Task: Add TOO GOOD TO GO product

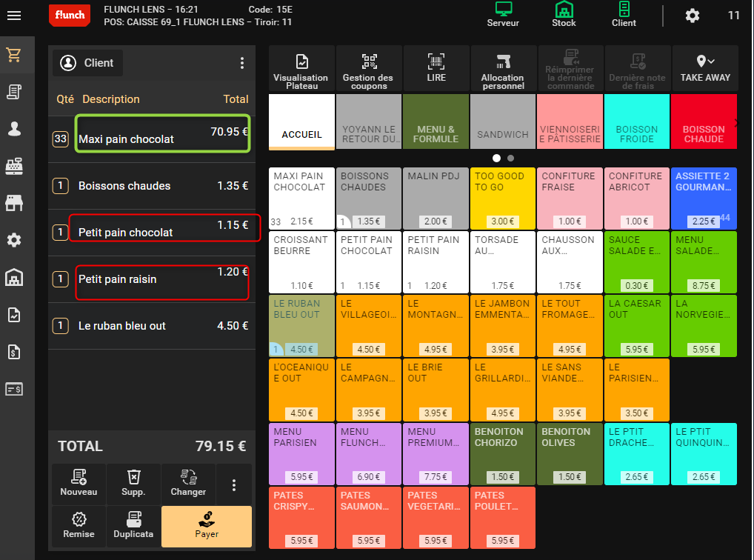Action: pos(503,199)
